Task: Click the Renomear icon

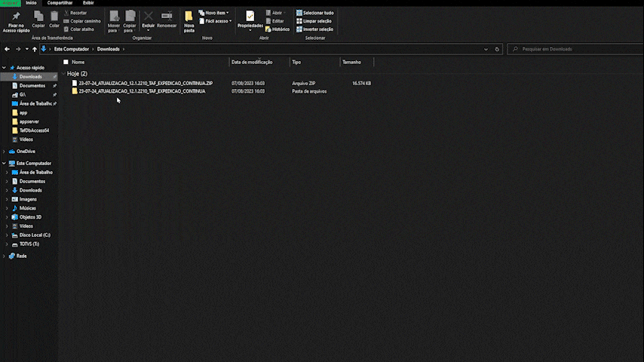Action: (167, 20)
